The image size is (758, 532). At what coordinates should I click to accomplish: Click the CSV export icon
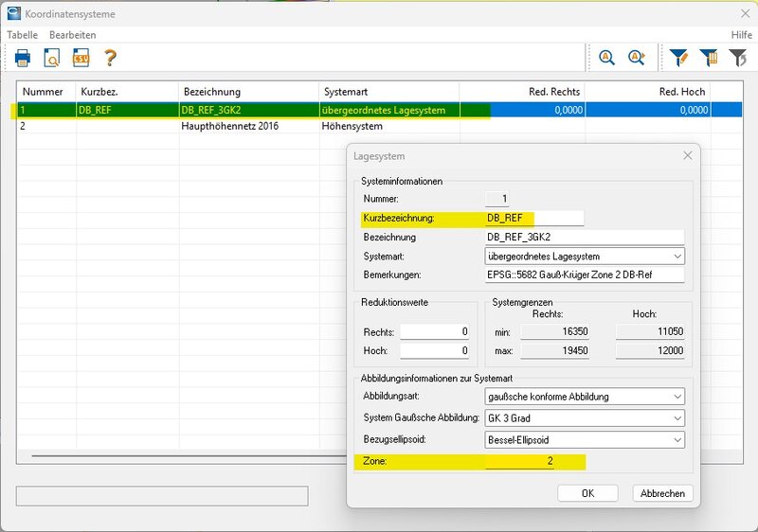81,59
